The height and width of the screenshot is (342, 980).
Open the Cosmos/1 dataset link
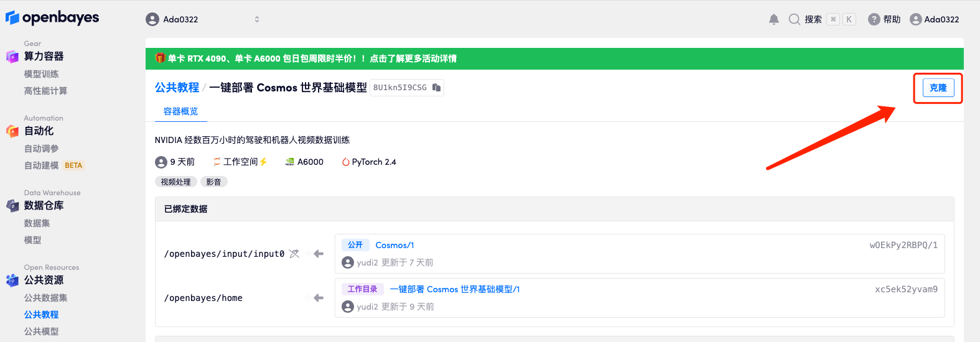click(394, 245)
